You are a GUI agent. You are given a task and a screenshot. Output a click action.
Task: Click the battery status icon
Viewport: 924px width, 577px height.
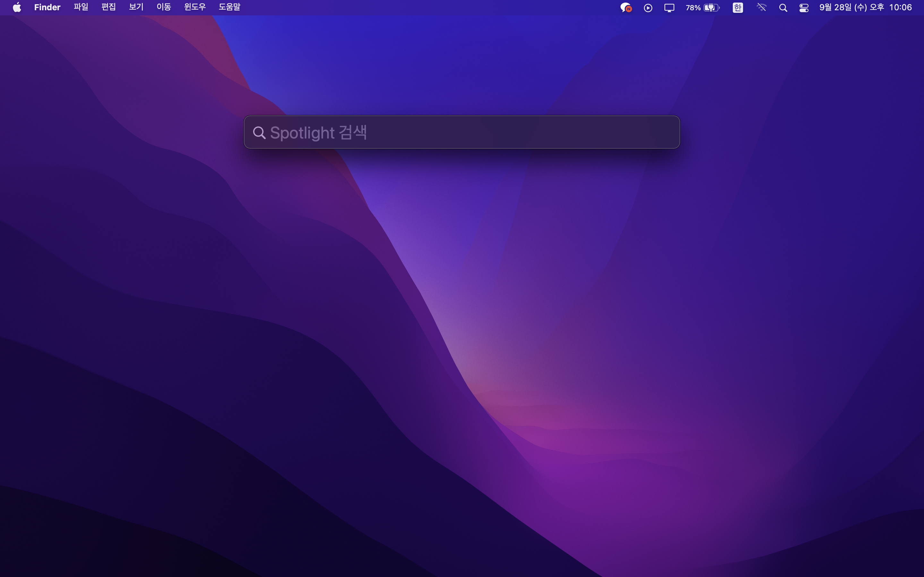coord(711,8)
